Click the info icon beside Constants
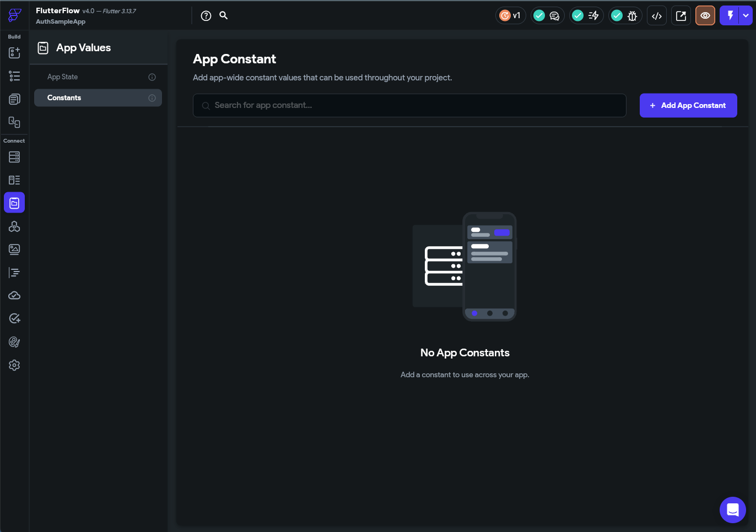The height and width of the screenshot is (532, 756). pos(152,98)
